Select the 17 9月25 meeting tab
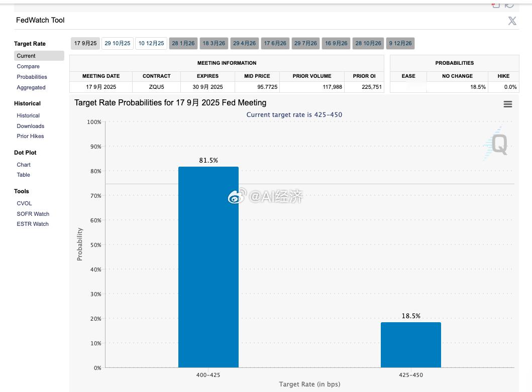 pos(85,43)
